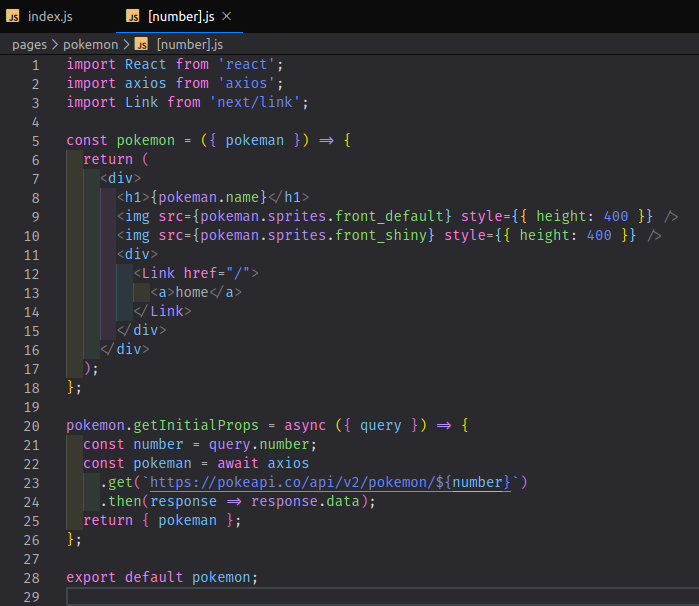This screenshot has width=699, height=606.
Task: Expand the pokemon breadcrumb segment
Action: click(x=90, y=44)
